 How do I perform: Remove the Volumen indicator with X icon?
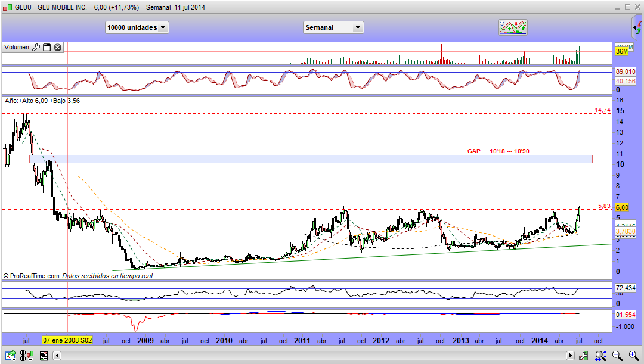pyautogui.click(x=58, y=48)
